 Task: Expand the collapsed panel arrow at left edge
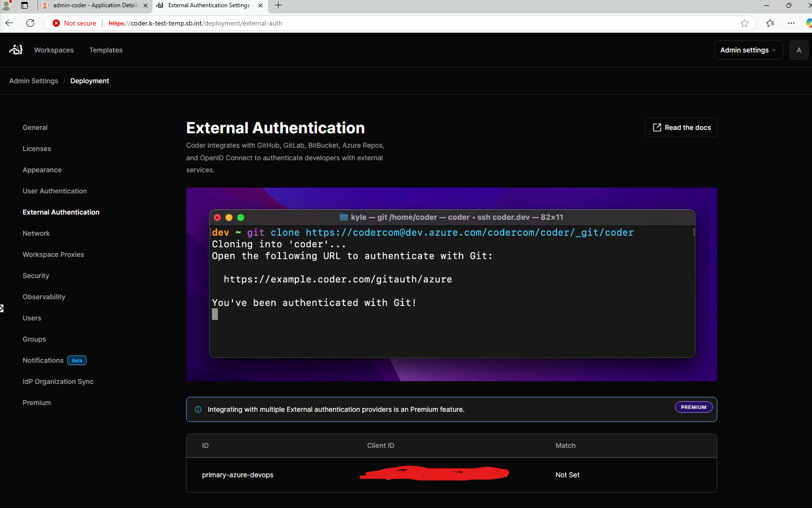2,308
